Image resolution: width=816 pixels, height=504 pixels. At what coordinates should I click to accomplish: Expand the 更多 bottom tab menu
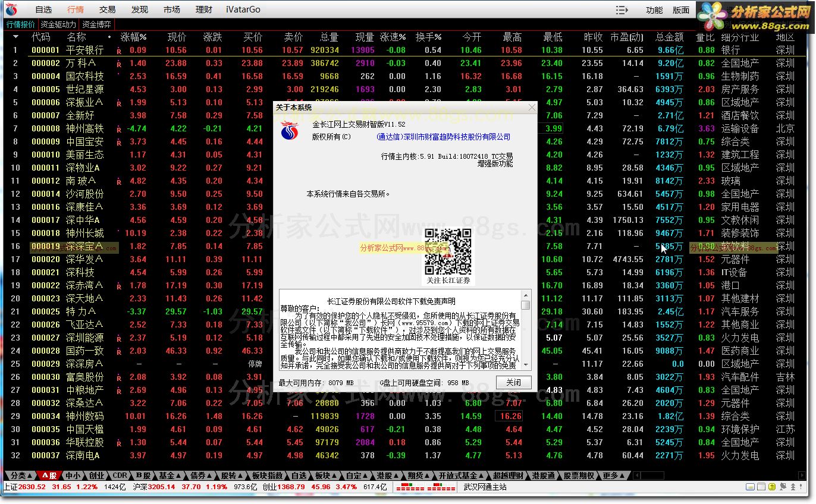(613, 475)
